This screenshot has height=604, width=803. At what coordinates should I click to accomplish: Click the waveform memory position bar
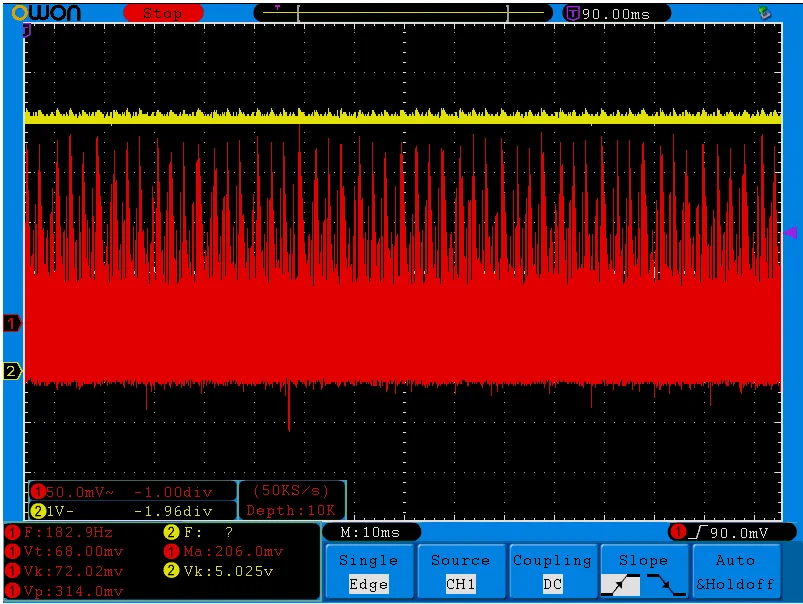[x=402, y=13]
